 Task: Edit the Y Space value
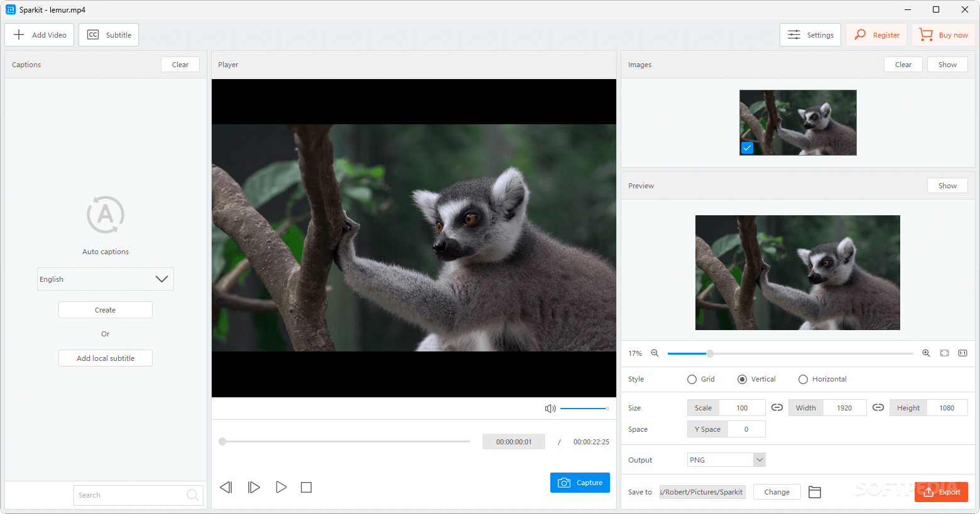pyautogui.click(x=746, y=429)
